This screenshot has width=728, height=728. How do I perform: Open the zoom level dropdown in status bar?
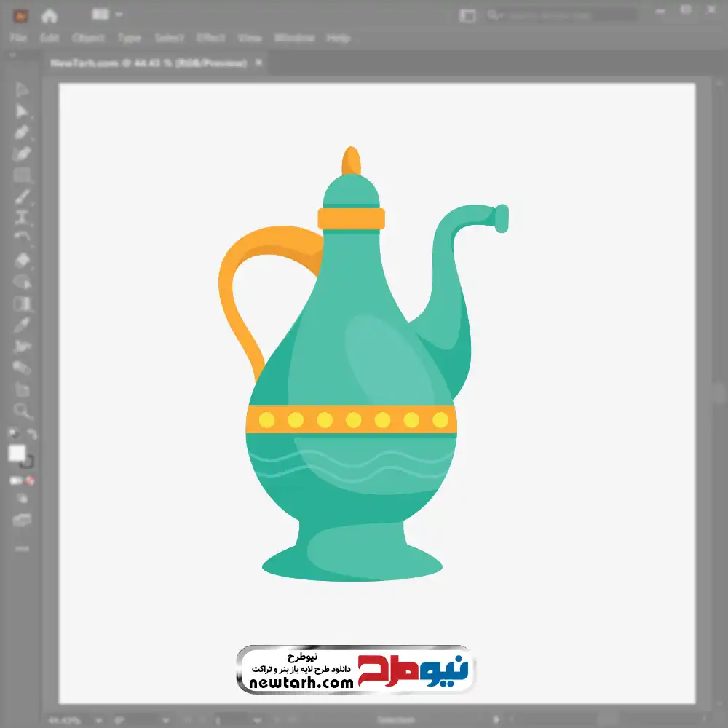tap(98, 720)
